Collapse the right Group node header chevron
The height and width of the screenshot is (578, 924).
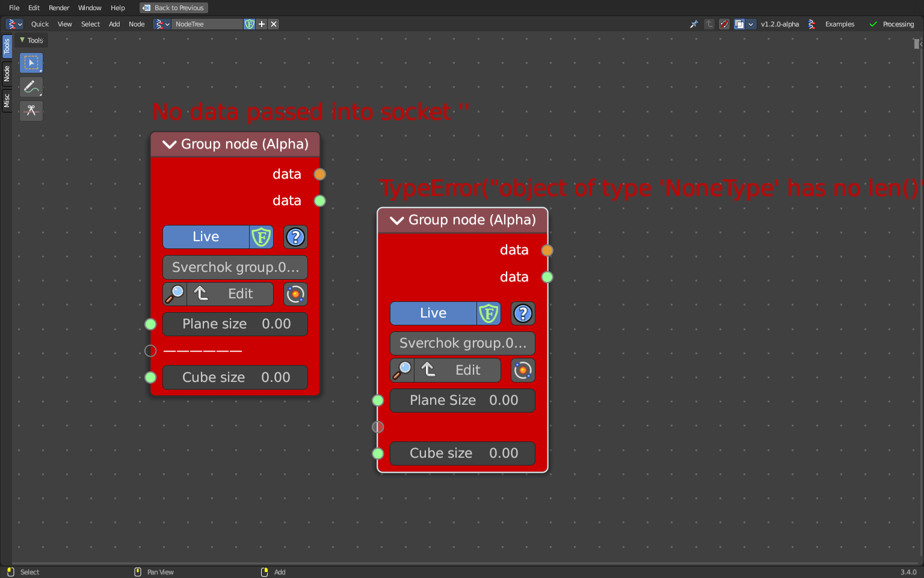[396, 220]
